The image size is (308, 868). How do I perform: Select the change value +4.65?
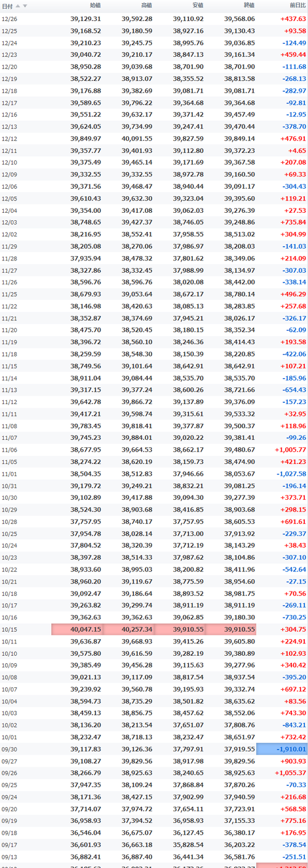tap(296, 151)
